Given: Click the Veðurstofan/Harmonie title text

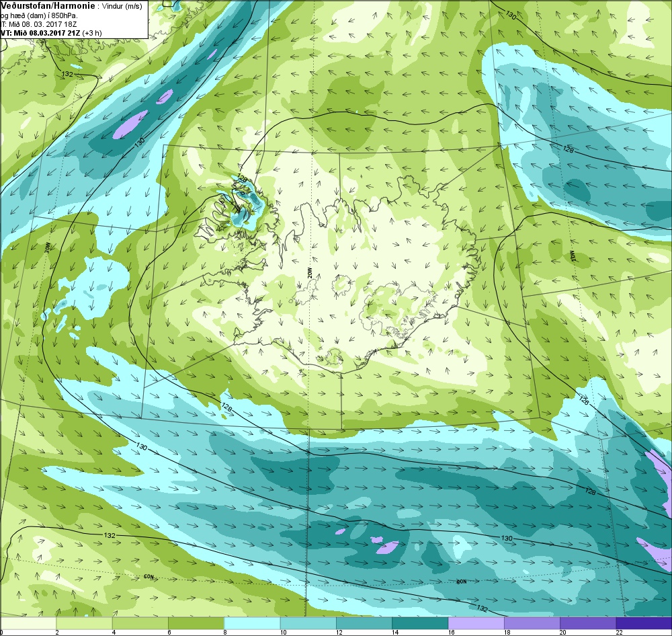Looking at the screenshot, I should pos(48,7).
